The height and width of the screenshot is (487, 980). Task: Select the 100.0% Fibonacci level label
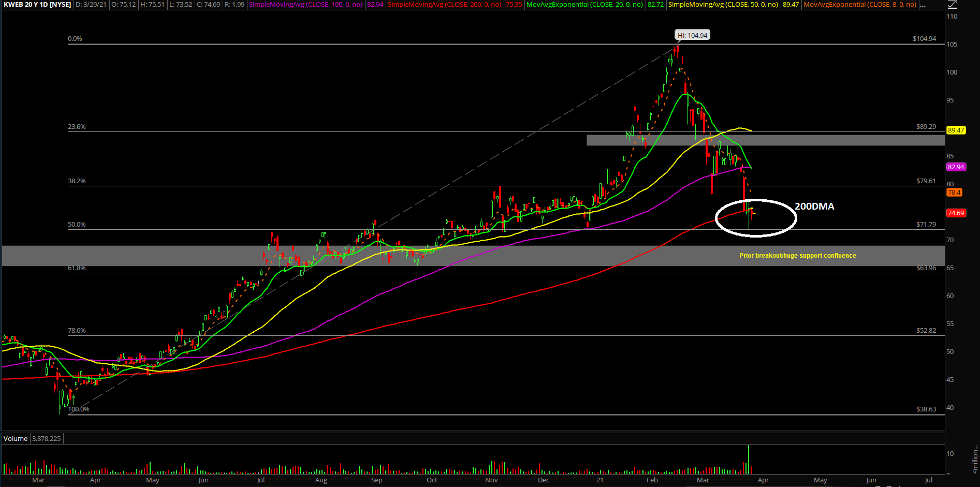79,409
